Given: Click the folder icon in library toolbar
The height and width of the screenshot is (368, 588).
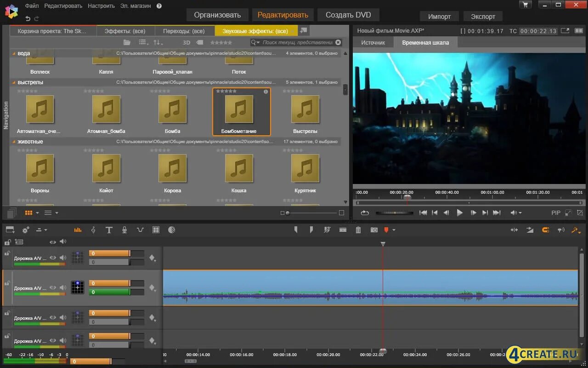Looking at the screenshot, I should 127,42.
